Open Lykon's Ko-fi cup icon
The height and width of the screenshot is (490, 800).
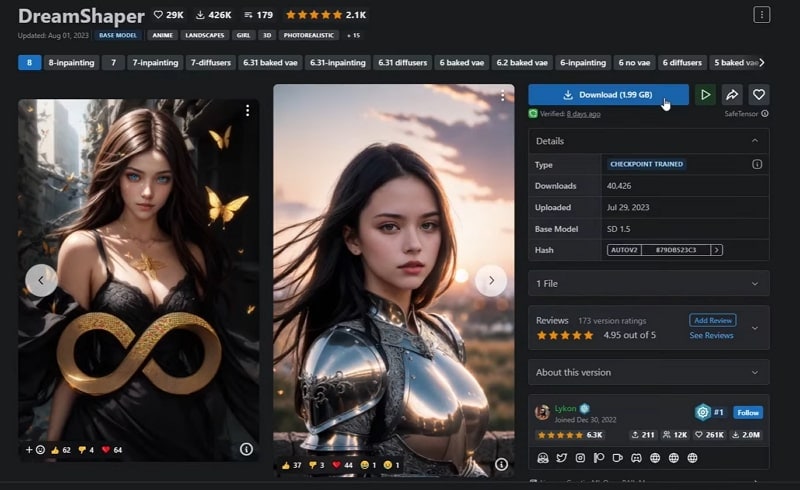(617, 458)
